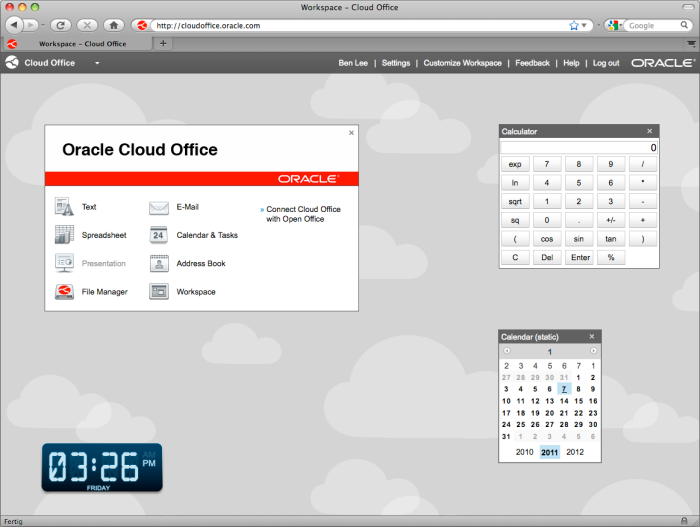Viewport: 700px width, 527px height.
Task: Select year 2012 in calendar widget
Action: coord(575,452)
